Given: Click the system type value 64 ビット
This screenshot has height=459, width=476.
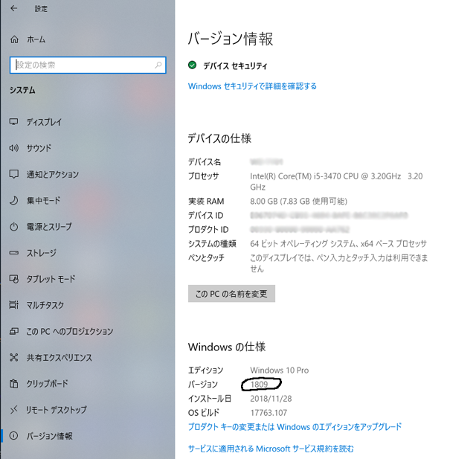Looking at the screenshot, I should pos(338,244).
